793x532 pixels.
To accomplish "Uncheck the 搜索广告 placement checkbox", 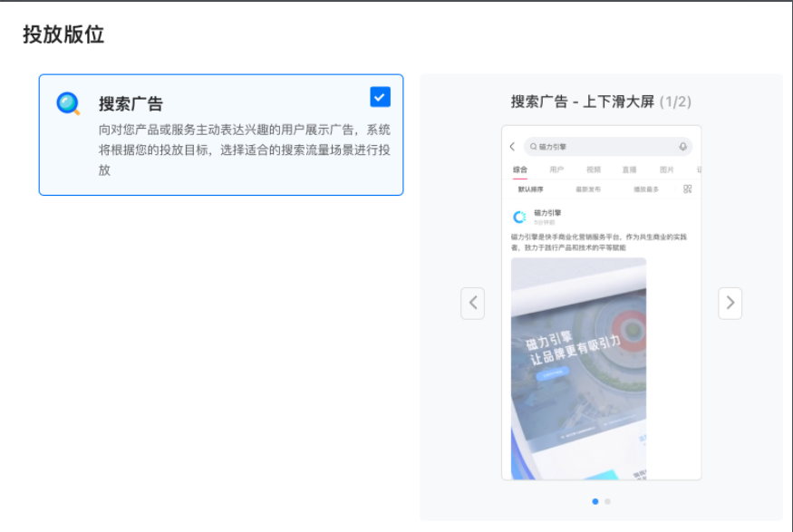I will point(380,96).
